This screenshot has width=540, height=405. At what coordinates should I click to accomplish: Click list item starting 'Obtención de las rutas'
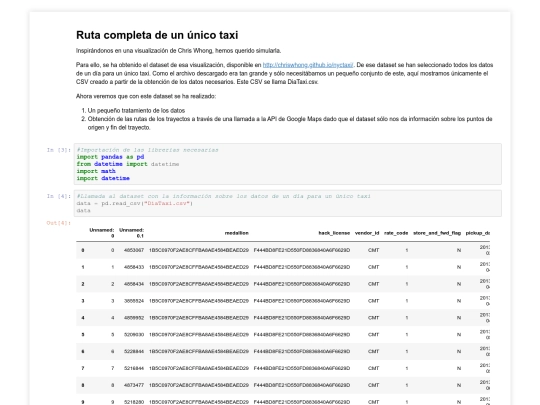click(290, 123)
